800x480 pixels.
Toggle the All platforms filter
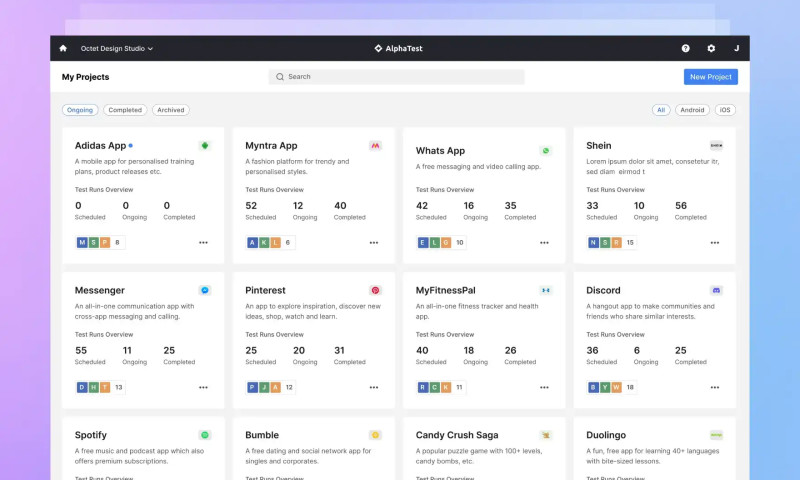tap(660, 110)
